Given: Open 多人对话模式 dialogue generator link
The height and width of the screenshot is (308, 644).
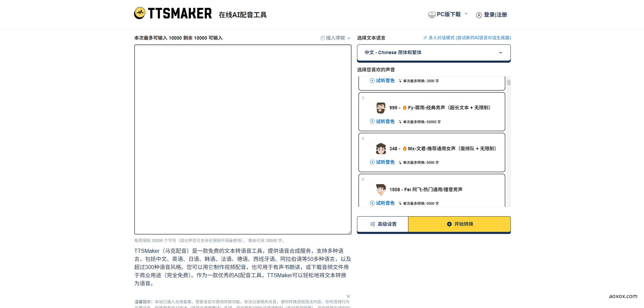Looking at the screenshot, I should [x=470, y=38].
